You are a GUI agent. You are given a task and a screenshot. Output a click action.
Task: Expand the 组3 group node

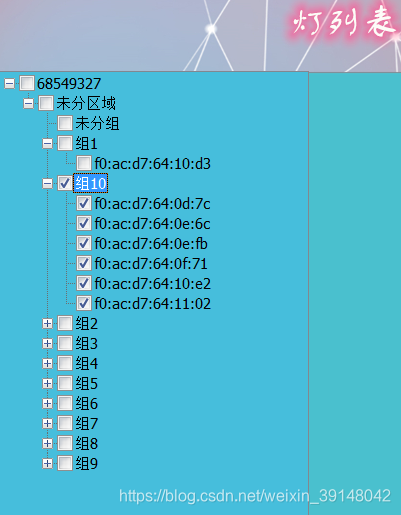click(x=48, y=343)
